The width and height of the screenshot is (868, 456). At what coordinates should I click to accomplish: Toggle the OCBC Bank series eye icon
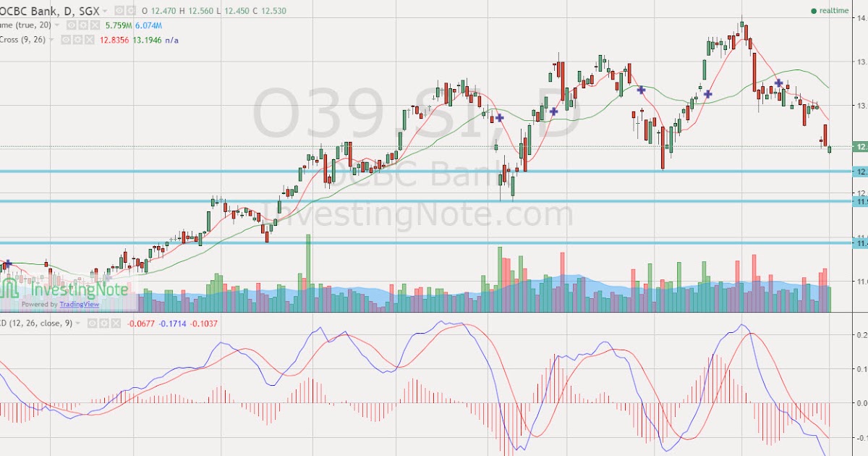point(118,10)
